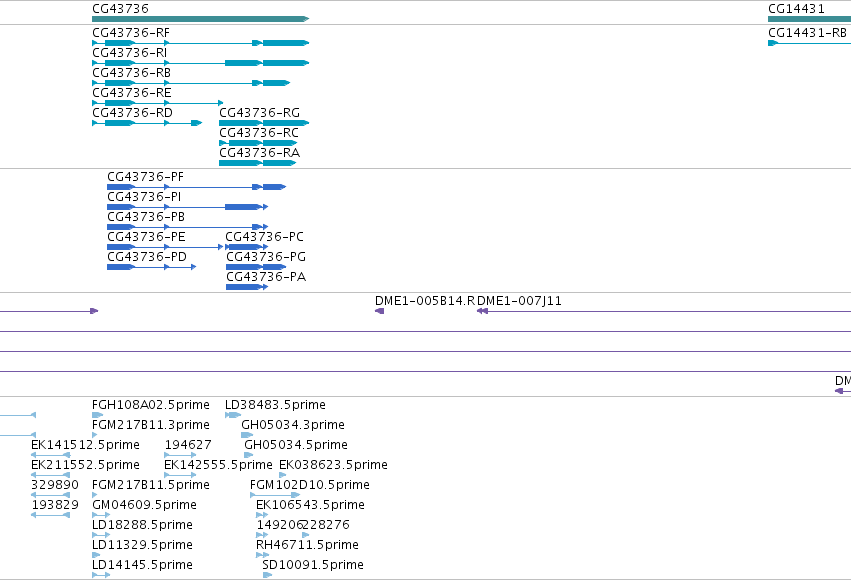Open the CG43736-PB CDS label
Screen dimensions: 851x580
point(146,217)
